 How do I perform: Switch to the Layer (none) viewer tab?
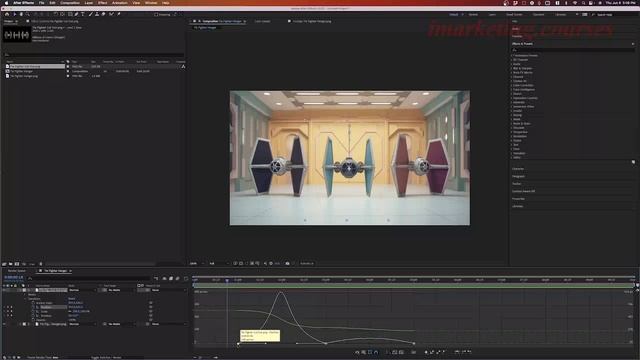[262, 21]
